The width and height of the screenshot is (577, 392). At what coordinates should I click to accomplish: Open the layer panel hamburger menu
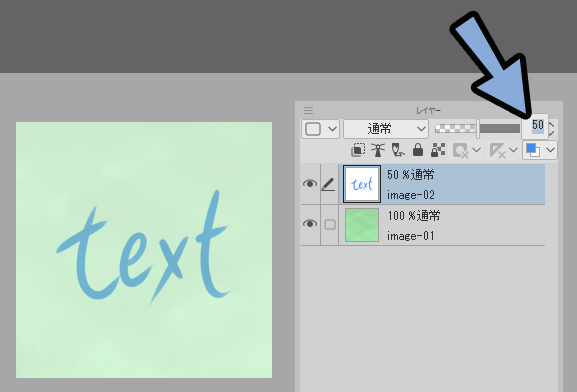308,110
